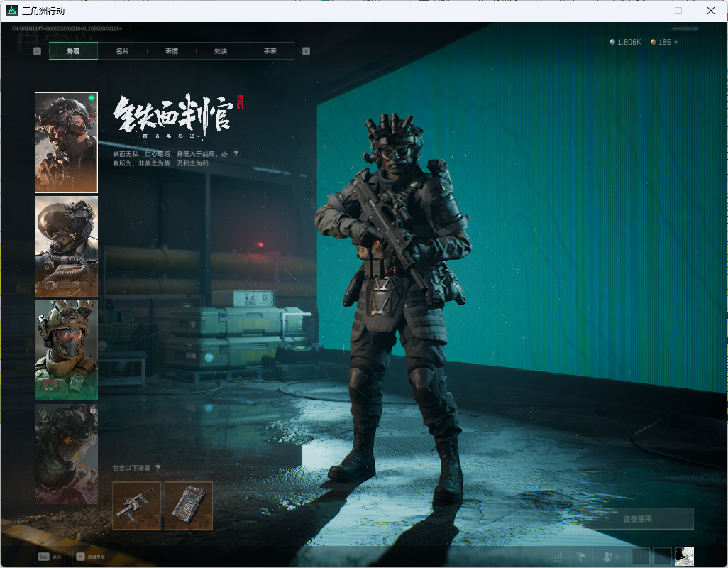
Task: Select the included weapon skin item
Action: point(136,506)
